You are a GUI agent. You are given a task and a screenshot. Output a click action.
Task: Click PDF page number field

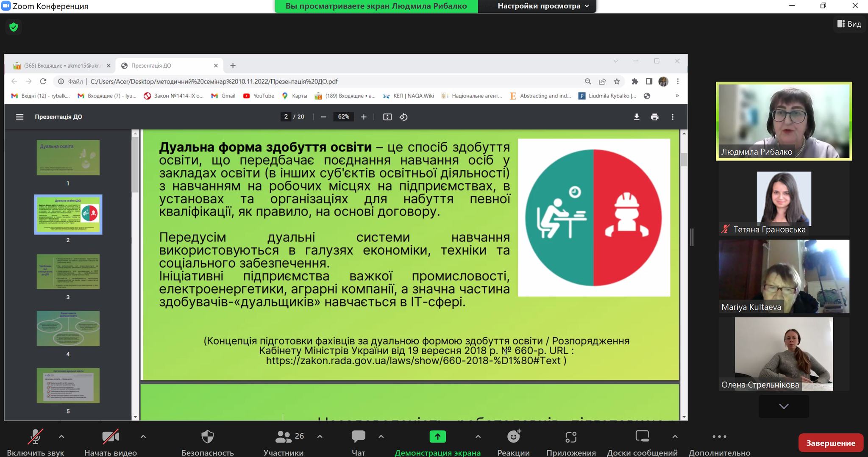(x=286, y=117)
